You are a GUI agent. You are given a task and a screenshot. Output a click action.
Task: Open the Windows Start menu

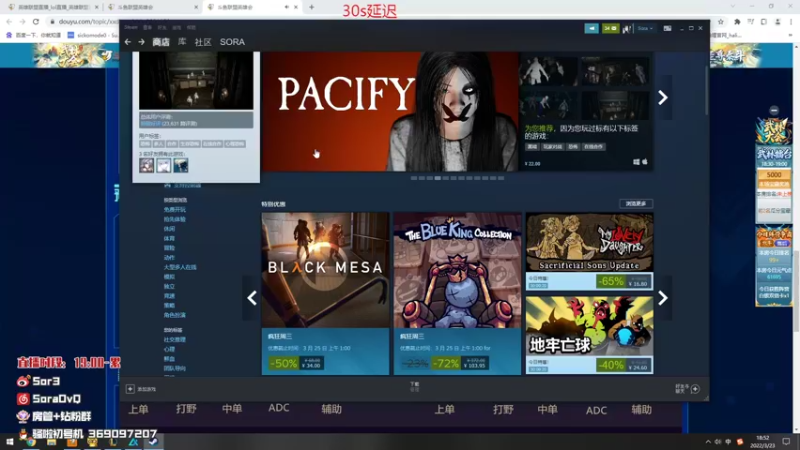10,442
